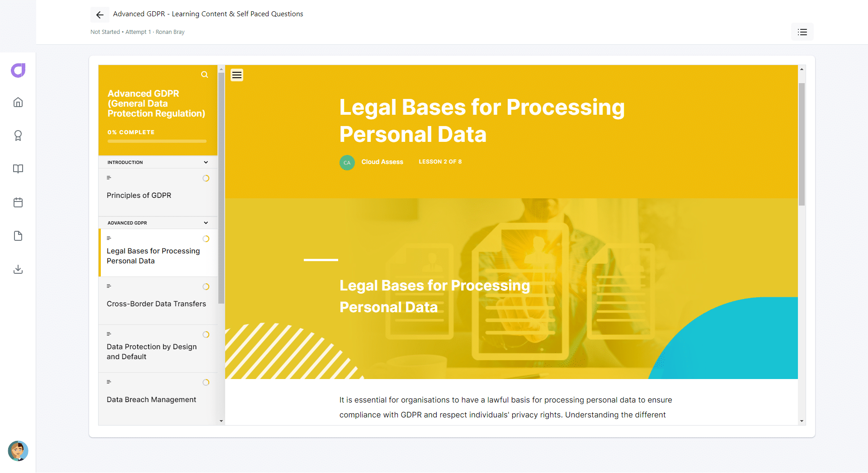This screenshot has width=868, height=473.
Task: Click the Data Breach Management completion circle
Action: [x=206, y=382]
